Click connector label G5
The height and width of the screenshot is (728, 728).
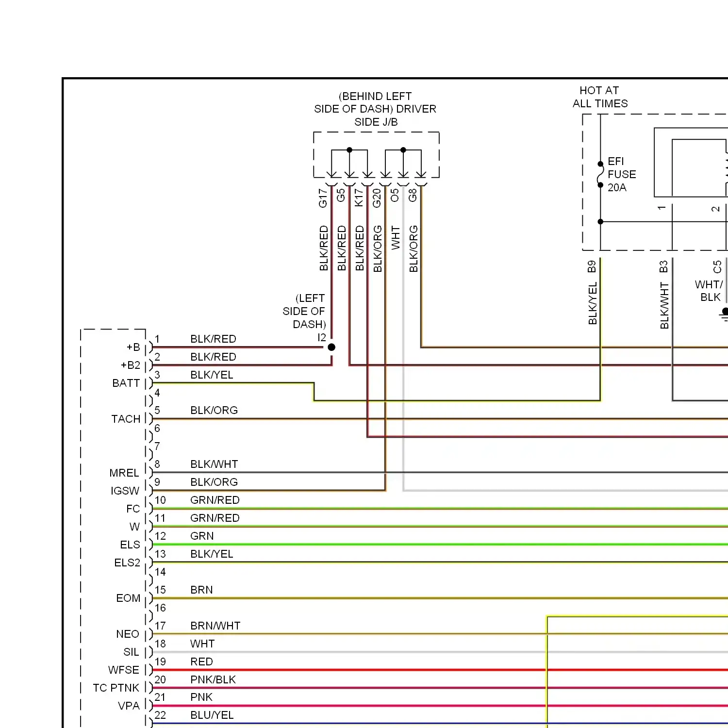click(341, 195)
